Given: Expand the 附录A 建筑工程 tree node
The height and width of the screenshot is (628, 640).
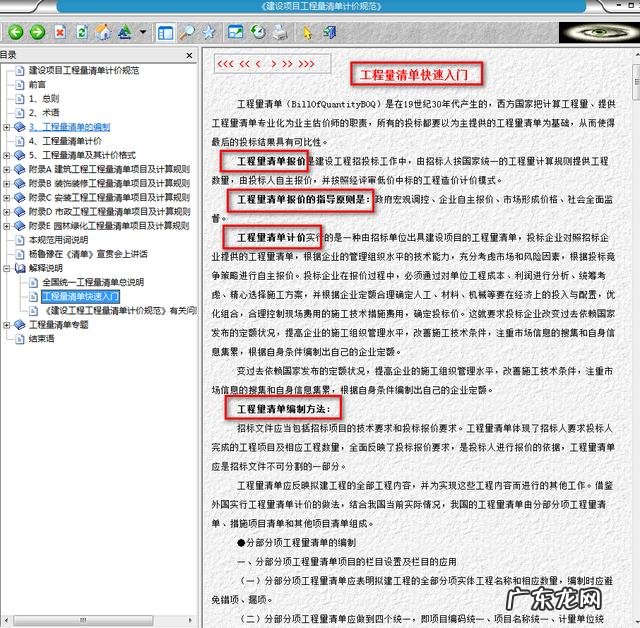Looking at the screenshot, I should (7, 169).
